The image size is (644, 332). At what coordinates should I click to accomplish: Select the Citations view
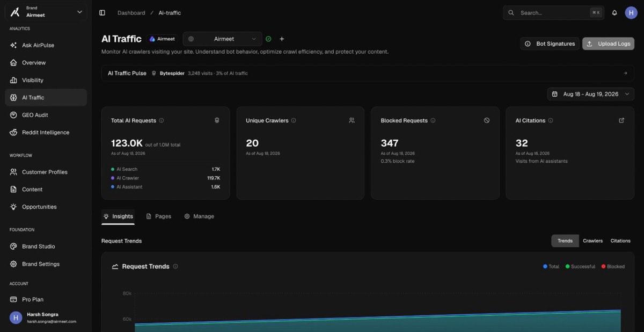click(x=620, y=241)
